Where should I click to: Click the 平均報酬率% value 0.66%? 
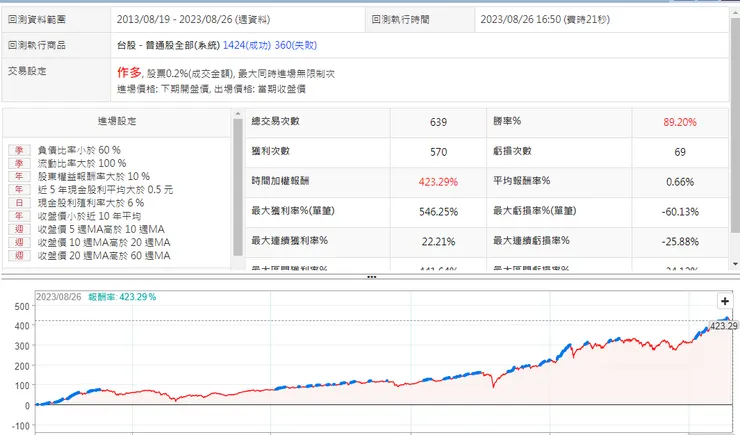[x=680, y=182]
